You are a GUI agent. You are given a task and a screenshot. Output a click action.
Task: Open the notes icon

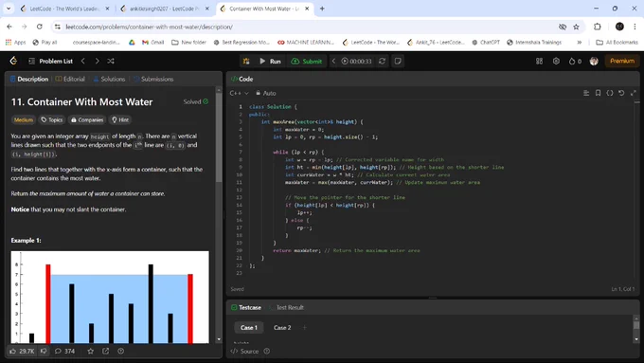point(398,62)
